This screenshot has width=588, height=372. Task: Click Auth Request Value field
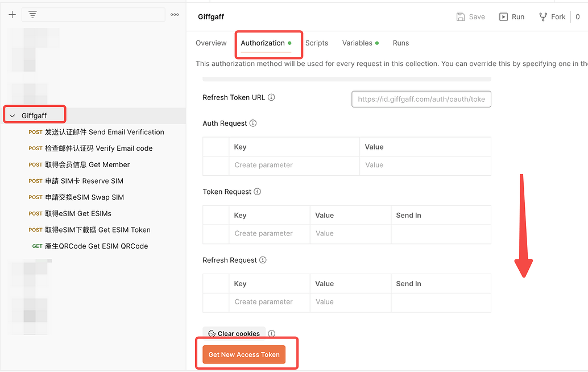425,165
